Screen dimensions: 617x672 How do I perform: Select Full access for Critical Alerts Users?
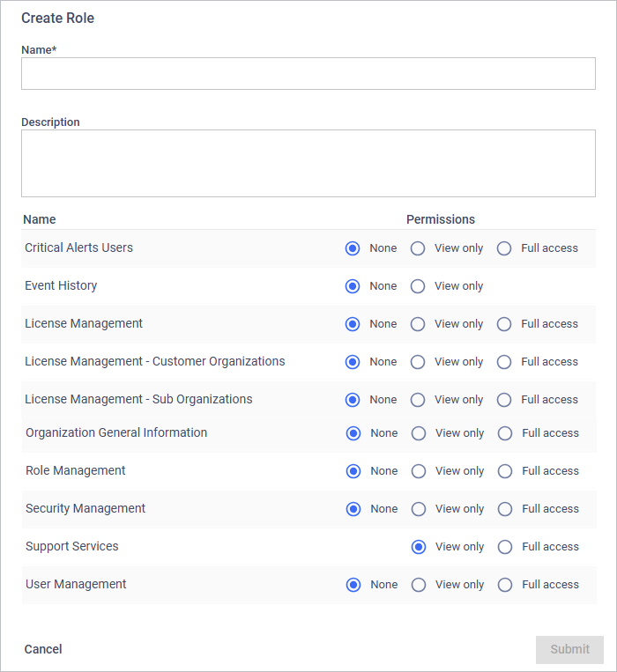504,248
